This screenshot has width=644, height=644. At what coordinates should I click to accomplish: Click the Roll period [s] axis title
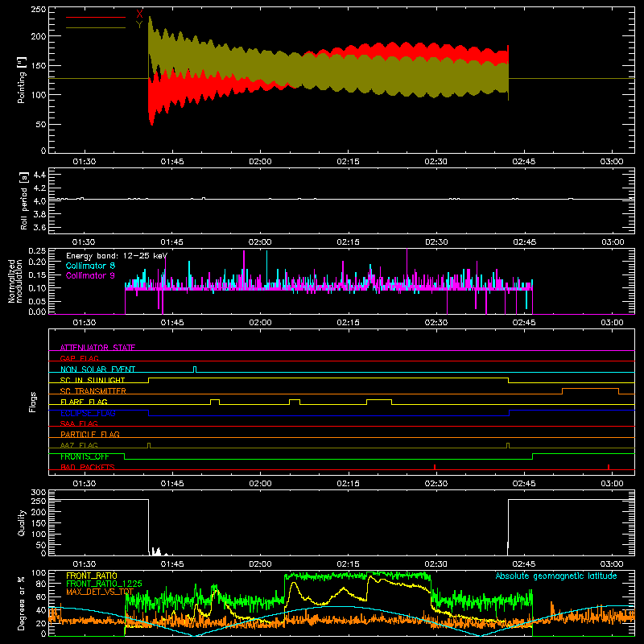(23, 200)
